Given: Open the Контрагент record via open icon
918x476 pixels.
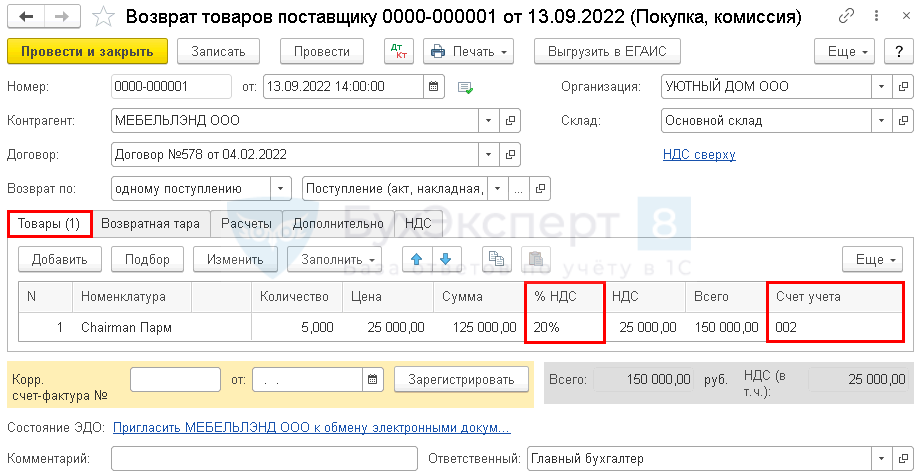Looking at the screenshot, I should tap(510, 121).
